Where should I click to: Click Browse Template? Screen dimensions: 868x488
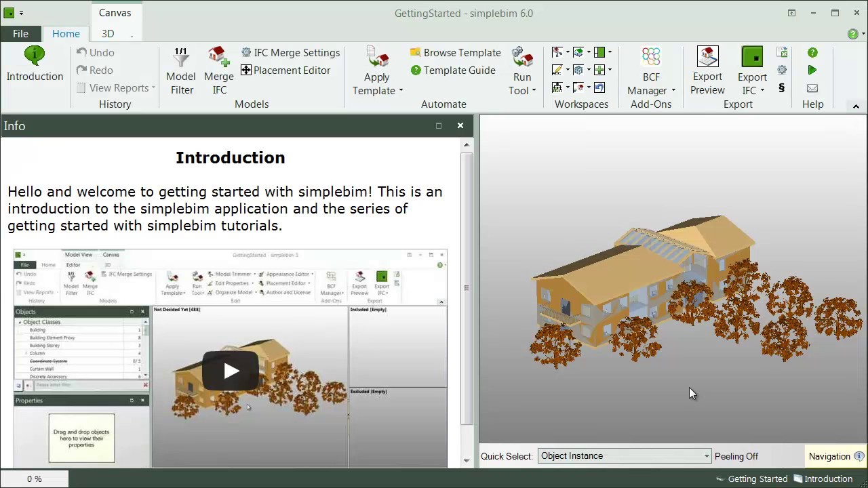point(455,53)
